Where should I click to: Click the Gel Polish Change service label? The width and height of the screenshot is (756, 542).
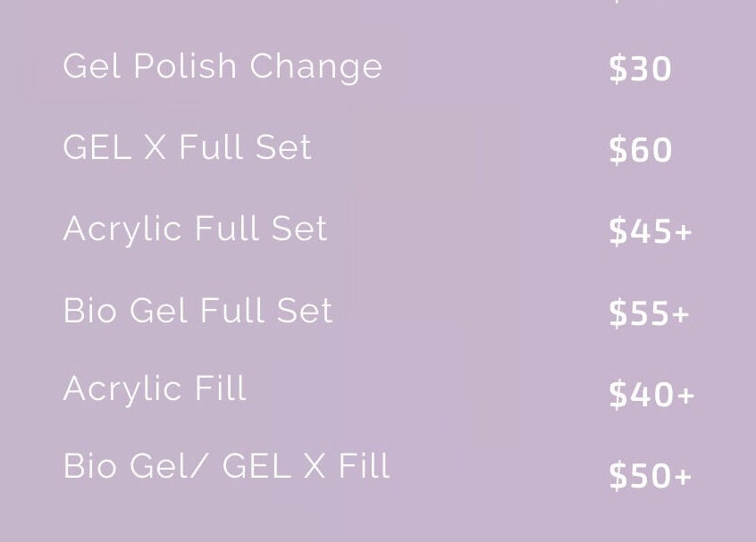(223, 68)
